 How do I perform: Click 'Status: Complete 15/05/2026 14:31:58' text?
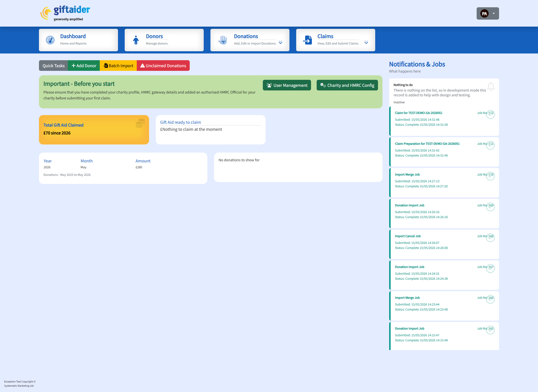coord(421,125)
